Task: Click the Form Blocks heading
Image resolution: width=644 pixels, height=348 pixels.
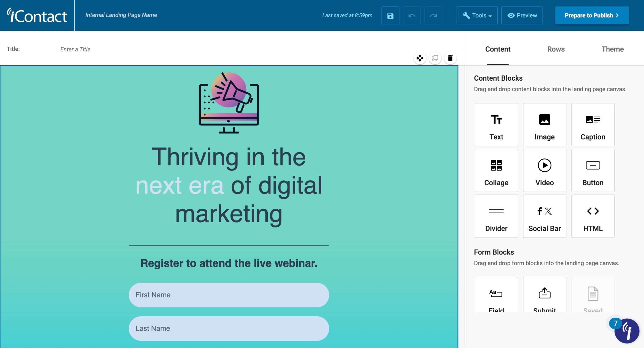Action: (x=494, y=252)
